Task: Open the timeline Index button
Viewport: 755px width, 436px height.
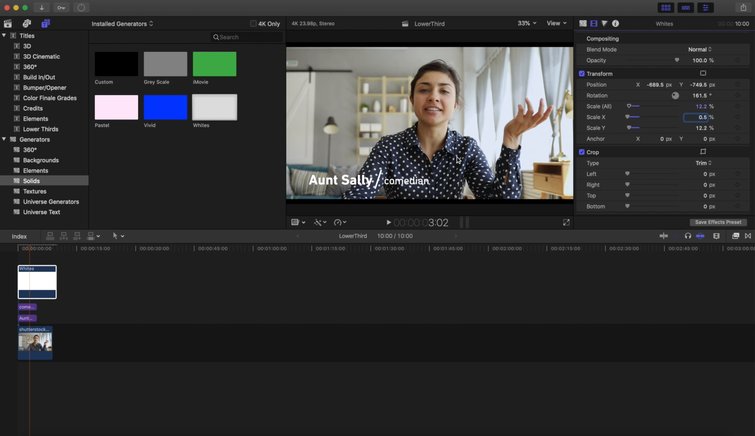Action: click(19, 236)
